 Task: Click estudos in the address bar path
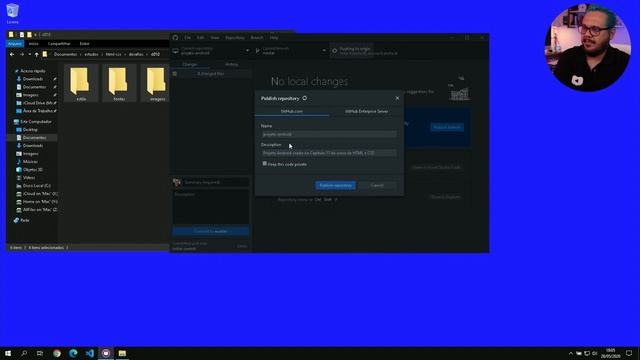[x=91, y=54]
